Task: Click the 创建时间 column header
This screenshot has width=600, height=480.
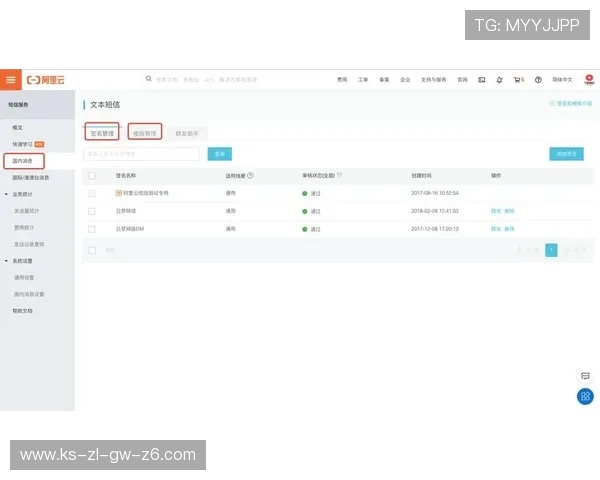Action: [421, 175]
